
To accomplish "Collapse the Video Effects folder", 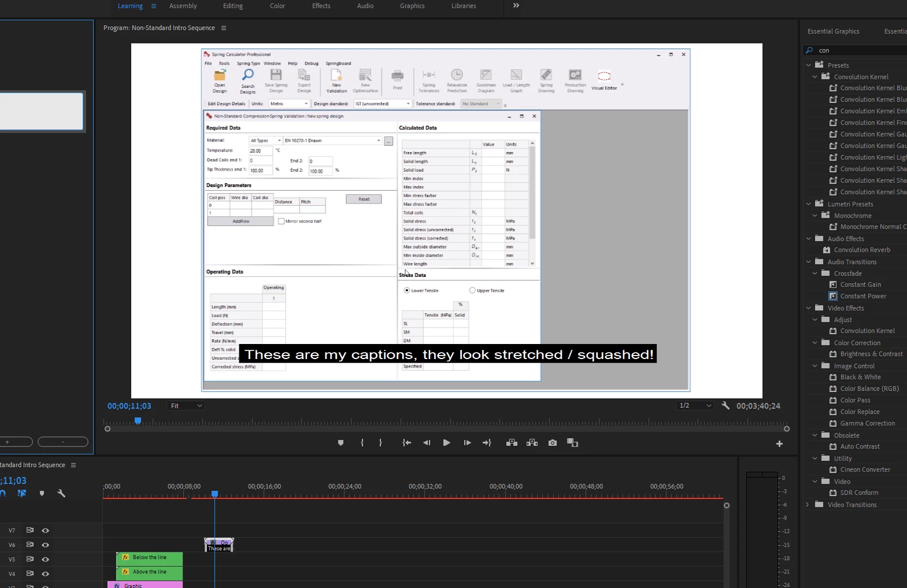I will tap(809, 308).
